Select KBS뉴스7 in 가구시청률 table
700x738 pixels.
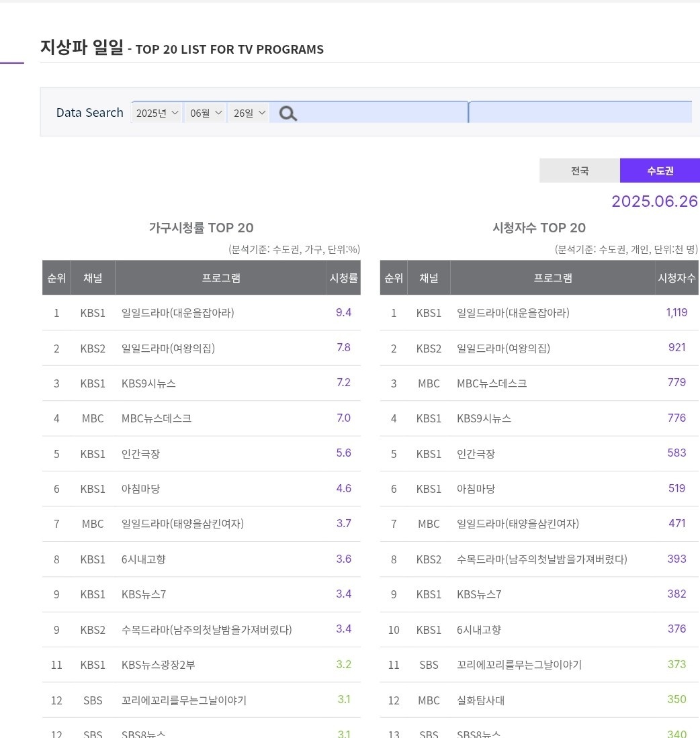(x=144, y=594)
